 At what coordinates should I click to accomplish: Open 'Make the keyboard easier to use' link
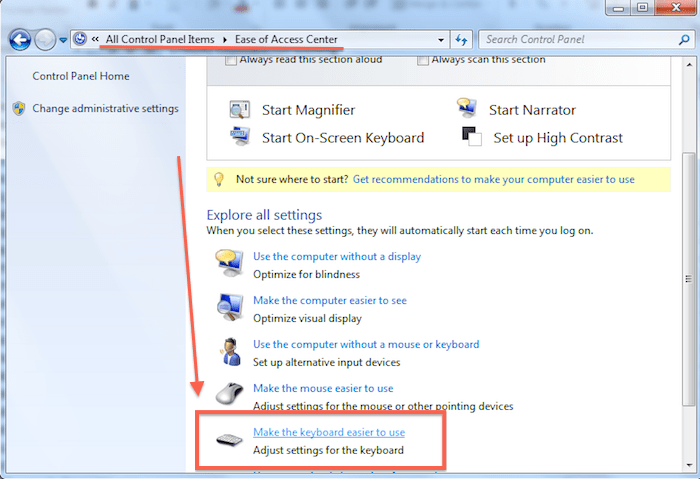[x=328, y=432]
